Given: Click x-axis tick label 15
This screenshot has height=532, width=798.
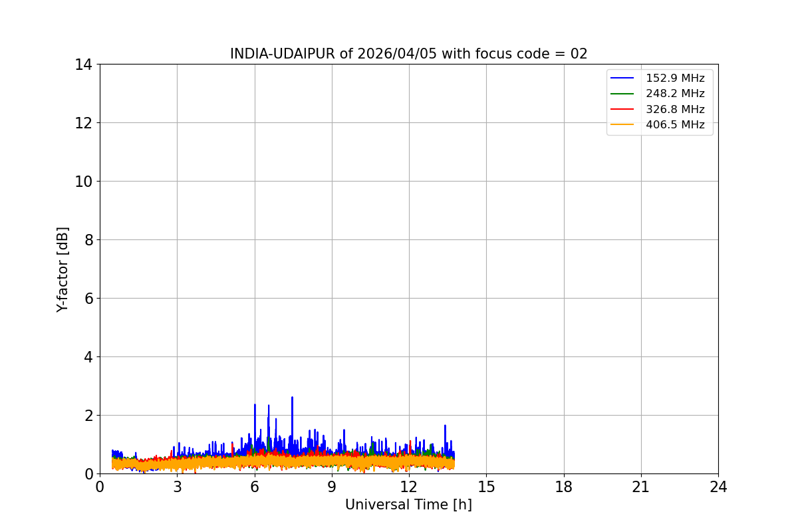Looking at the screenshot, I should click(486, 487).
